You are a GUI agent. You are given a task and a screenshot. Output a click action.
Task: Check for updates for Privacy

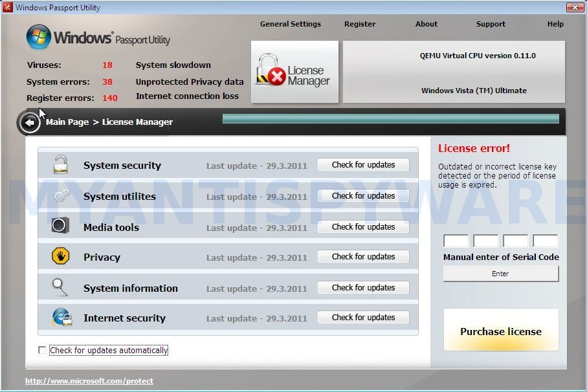(363, 257)
